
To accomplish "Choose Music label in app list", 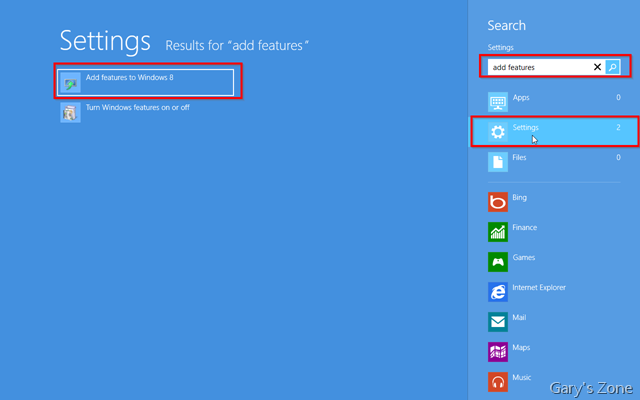I will pyautogui.click(x=522, y=378).
